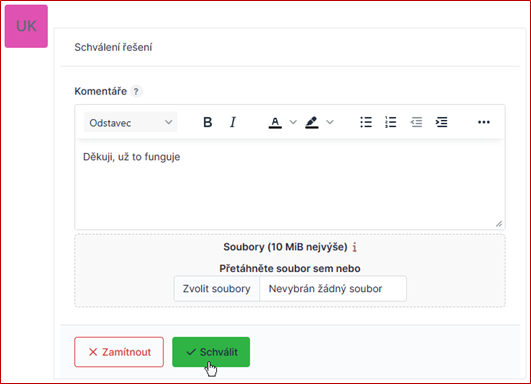Increase indent of the paragraph
Screen dimensions: 531x384
click(441, 122)
